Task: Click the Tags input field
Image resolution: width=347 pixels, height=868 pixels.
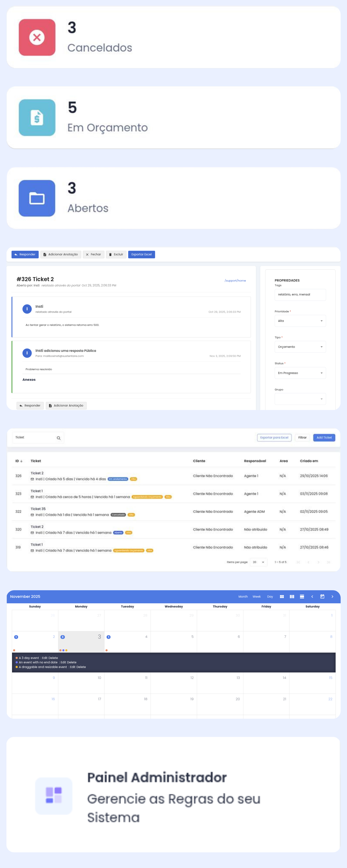Action: [300, 294]
